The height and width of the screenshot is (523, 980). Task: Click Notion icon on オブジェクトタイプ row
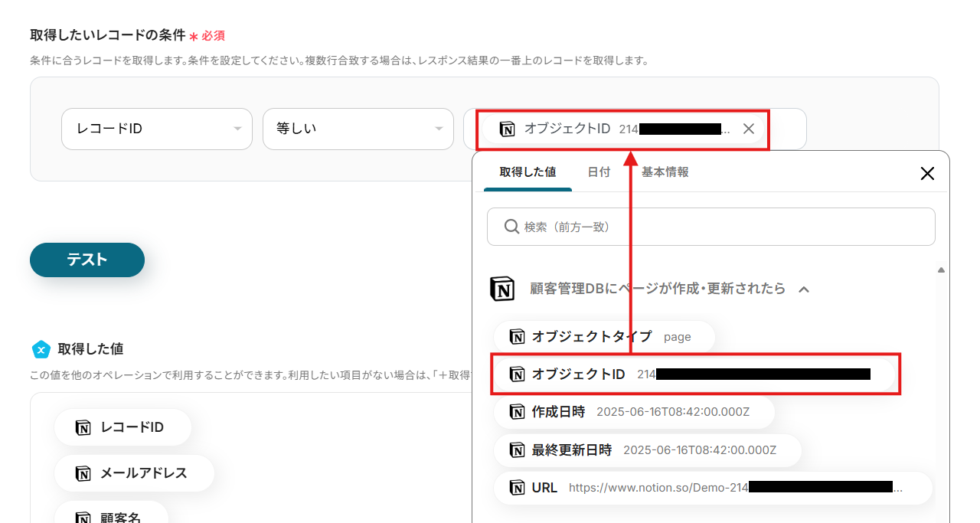point(518,337)
